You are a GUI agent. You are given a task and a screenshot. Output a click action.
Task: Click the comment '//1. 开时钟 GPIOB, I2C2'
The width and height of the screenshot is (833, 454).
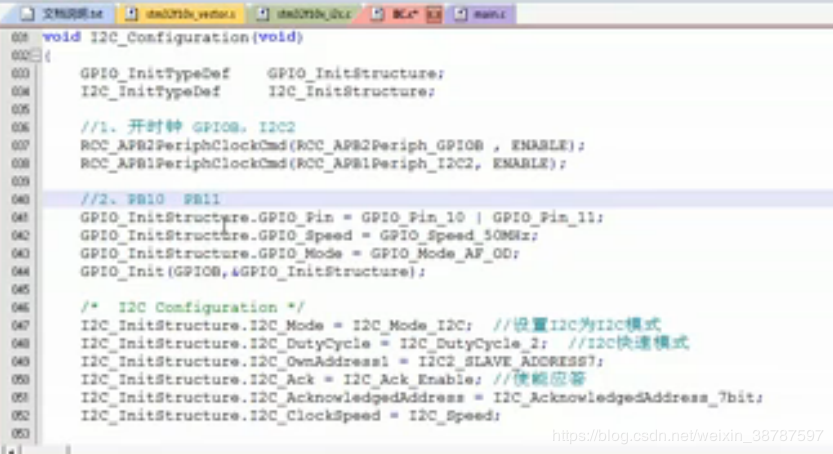coord(188,127)
